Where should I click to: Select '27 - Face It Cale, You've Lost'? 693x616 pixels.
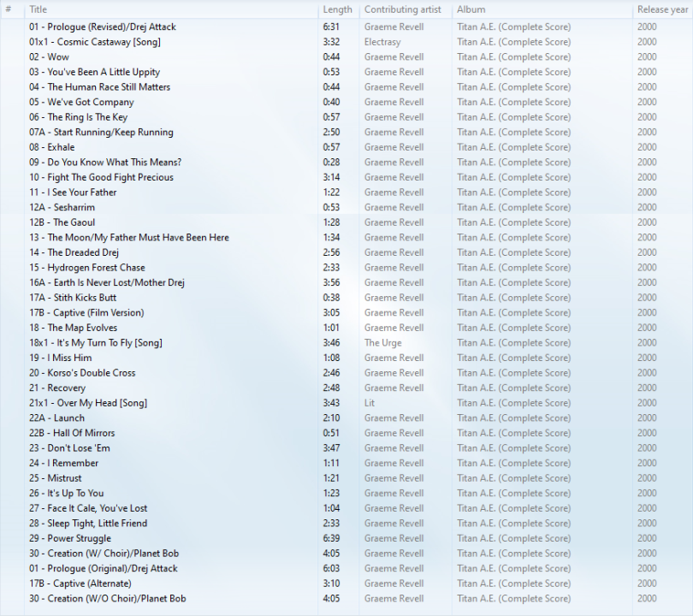click(x=88, y=507)
